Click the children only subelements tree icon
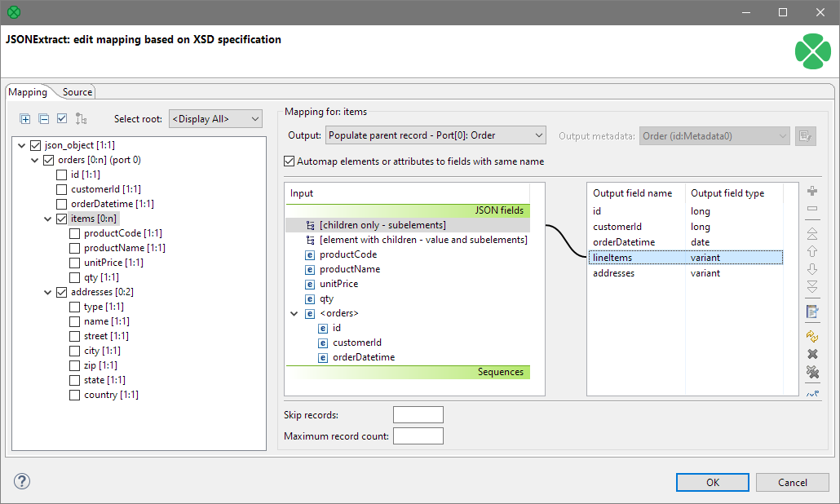This screenshot has height=504, width=840. [310, 225]
